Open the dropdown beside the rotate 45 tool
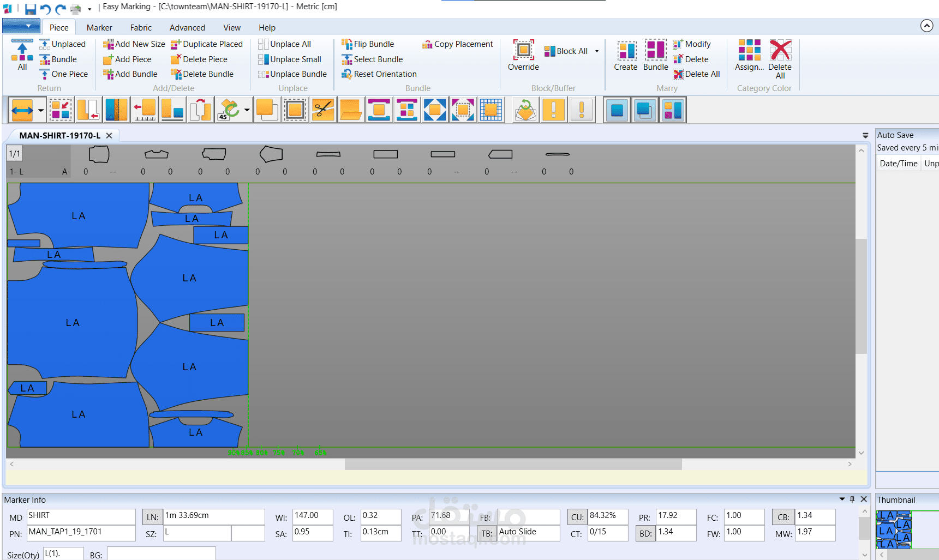 tap(247, 110)
